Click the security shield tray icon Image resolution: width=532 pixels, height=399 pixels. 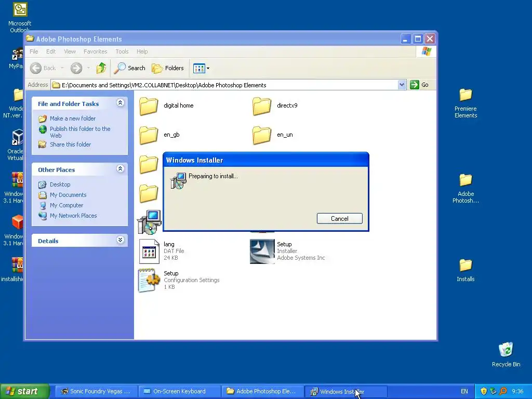point(484,392)
